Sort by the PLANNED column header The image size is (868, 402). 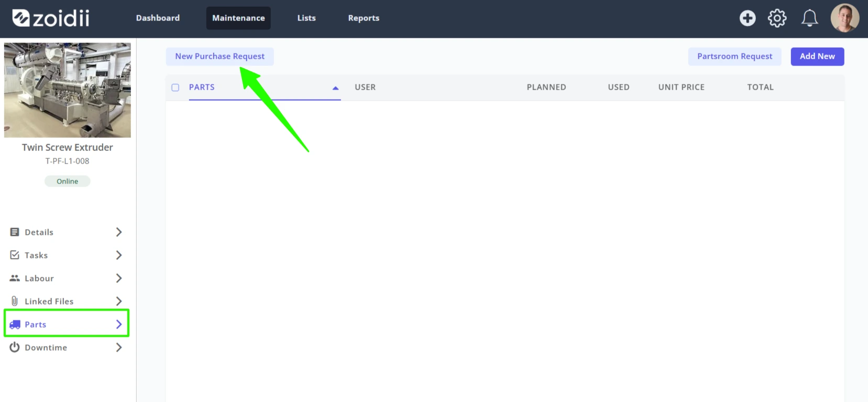pos(546,88)
